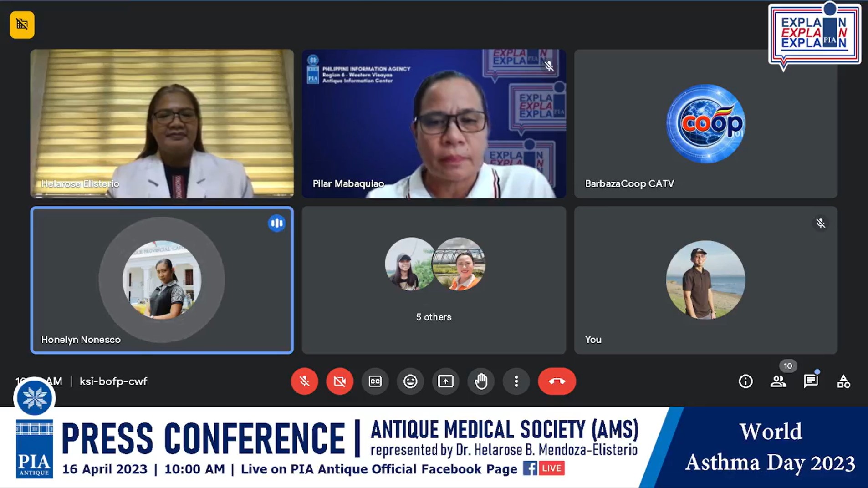The height and width of the screenshot is (488, 868).
Task: Raise hand in the meeting
Action: [481, 381]
